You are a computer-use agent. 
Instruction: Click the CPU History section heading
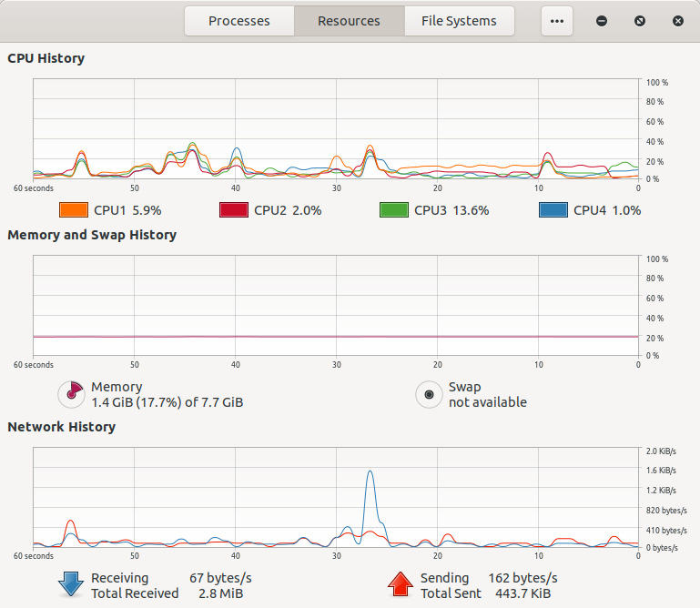(46, 58)
